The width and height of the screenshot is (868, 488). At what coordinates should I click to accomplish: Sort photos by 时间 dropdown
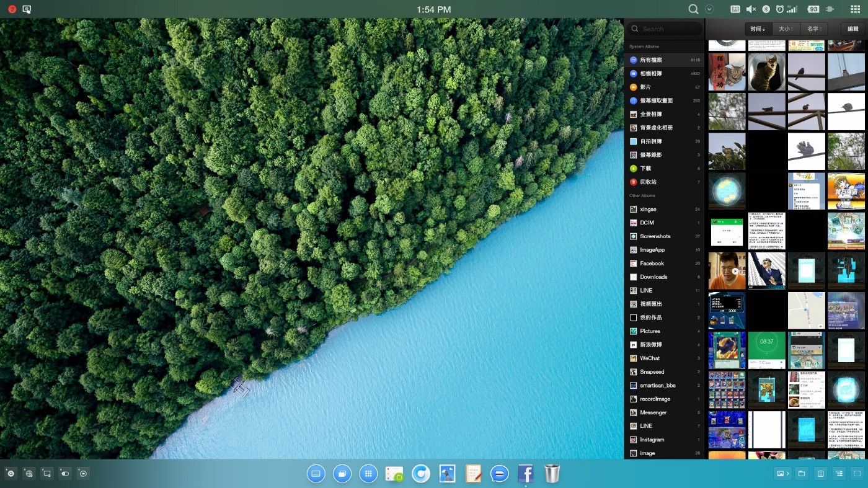(758, 29)
